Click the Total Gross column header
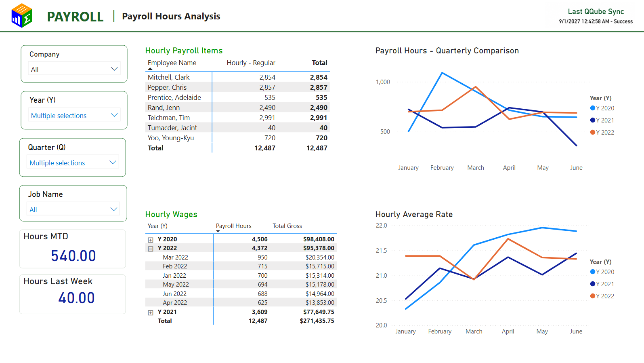 [x=287, y=226]
